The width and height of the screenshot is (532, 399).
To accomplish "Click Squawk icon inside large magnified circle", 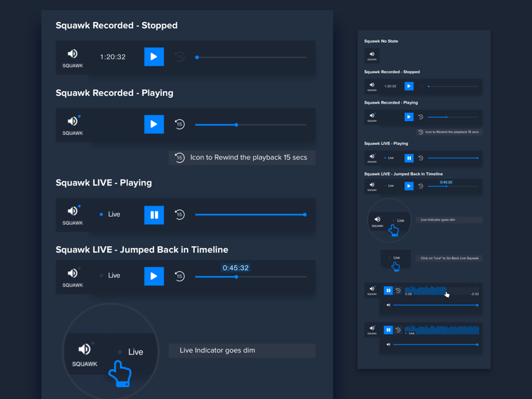I will click(x=84, y=352).
